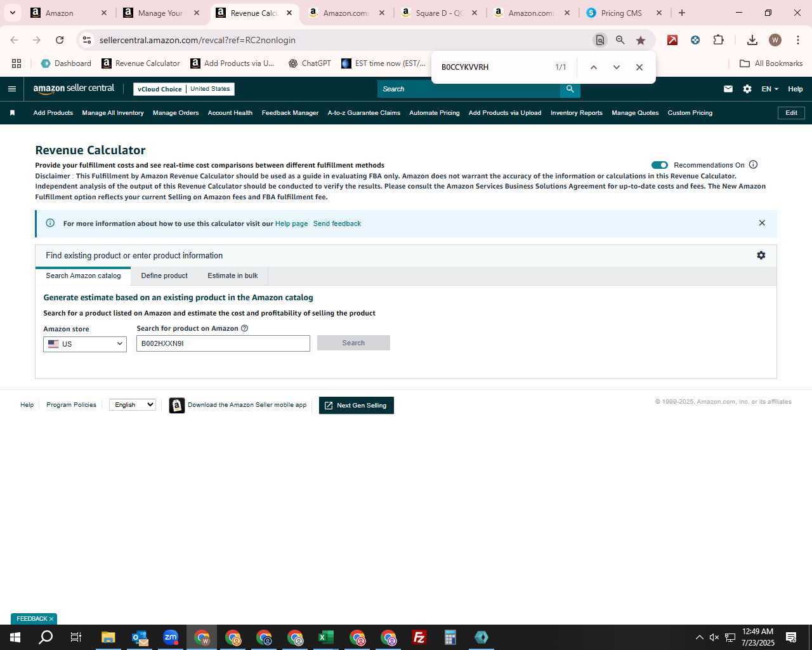This screenshot has height=650, width=812.
Task: Click the Send feedback link
Action: pyautogui.click(x=337, y=223)
